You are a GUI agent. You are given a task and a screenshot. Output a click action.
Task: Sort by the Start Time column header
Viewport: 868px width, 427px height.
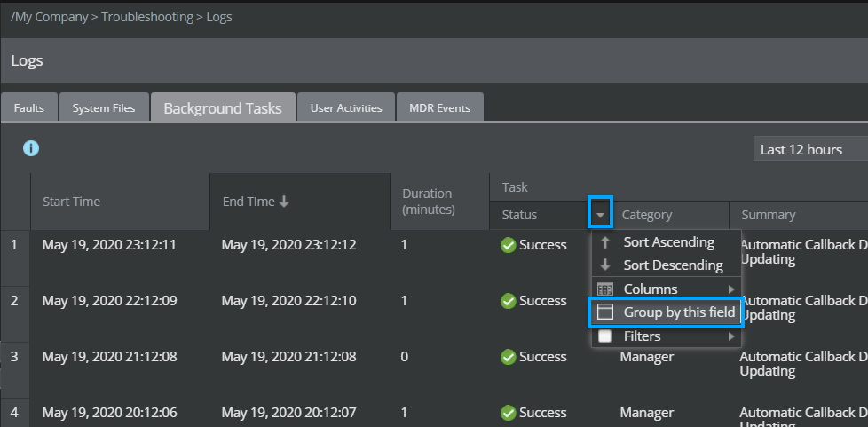click(120, 202)
